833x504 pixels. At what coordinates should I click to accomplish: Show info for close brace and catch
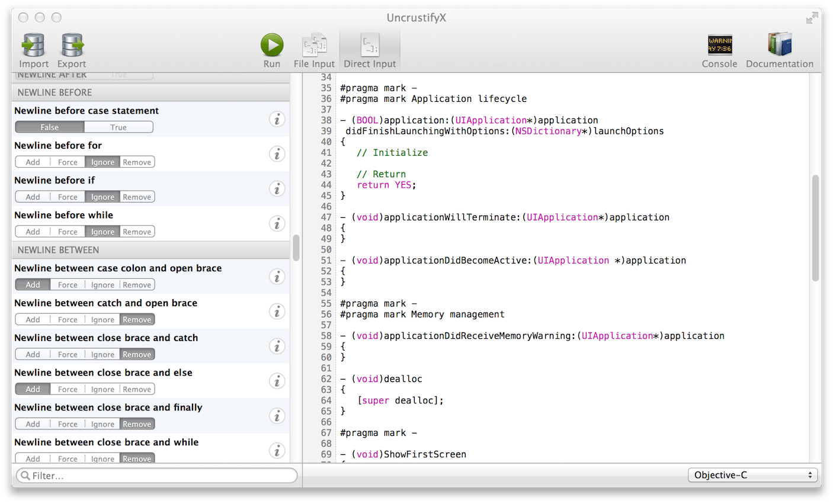click(277, 346)
